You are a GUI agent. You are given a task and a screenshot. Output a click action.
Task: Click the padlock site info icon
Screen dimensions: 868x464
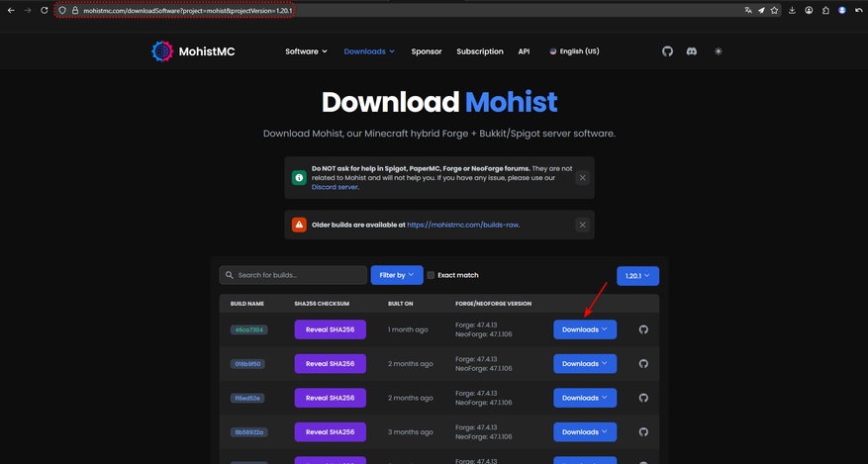point(75,11)
